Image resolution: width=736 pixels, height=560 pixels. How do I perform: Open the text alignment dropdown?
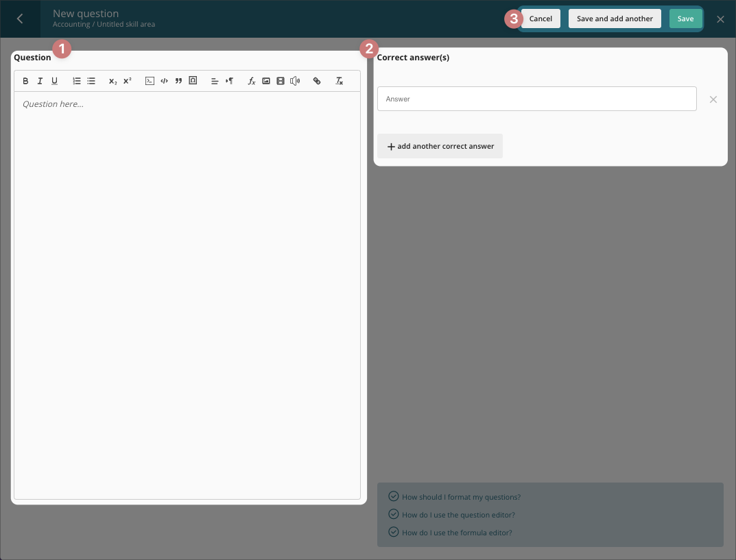215,81
